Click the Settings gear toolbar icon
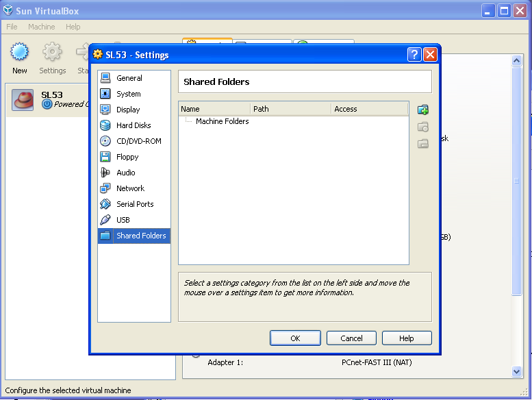Screen dimensions: 532x400 (52, 51)
